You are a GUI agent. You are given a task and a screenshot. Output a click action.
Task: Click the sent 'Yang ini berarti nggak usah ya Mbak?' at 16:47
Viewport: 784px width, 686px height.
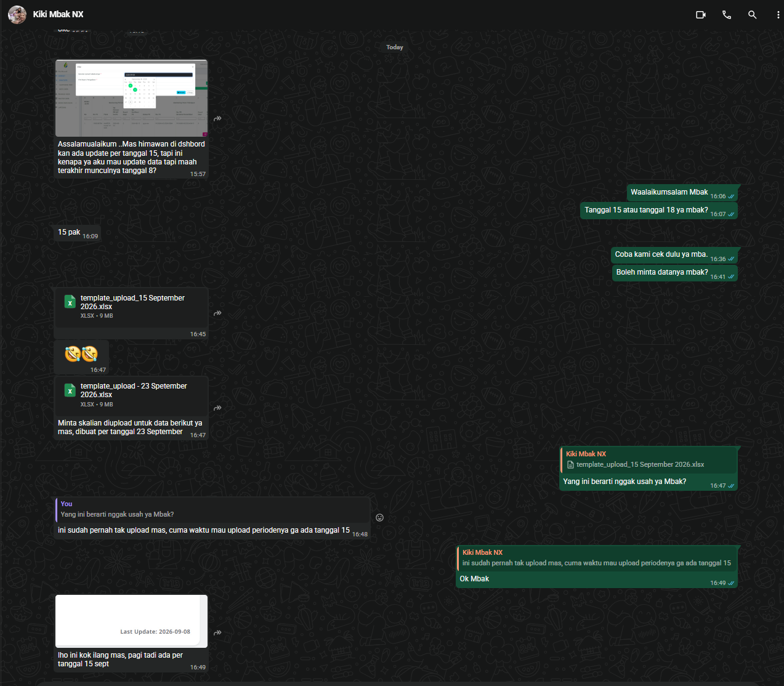tap(624, 482)
